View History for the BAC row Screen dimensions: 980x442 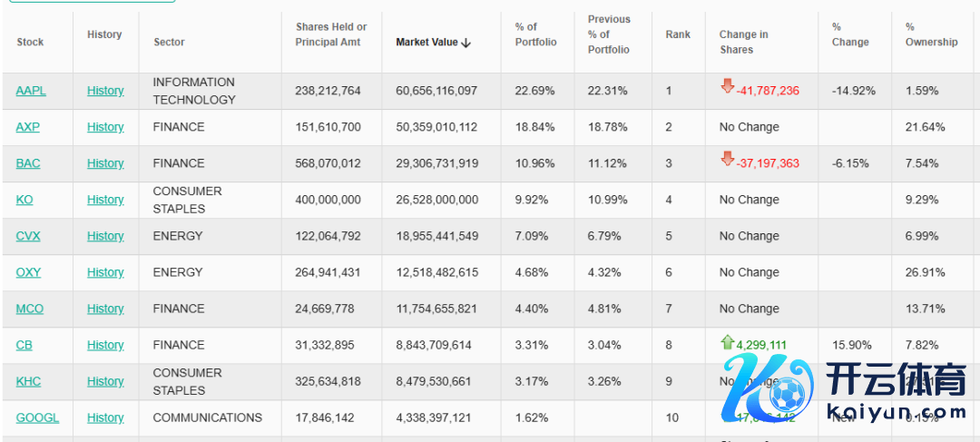[x=105, y=163]
